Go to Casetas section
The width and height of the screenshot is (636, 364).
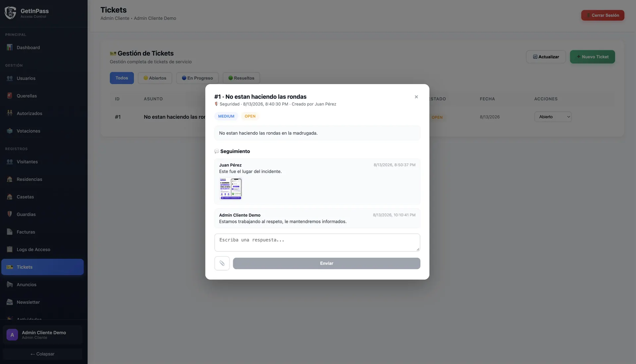pos(42,197)
